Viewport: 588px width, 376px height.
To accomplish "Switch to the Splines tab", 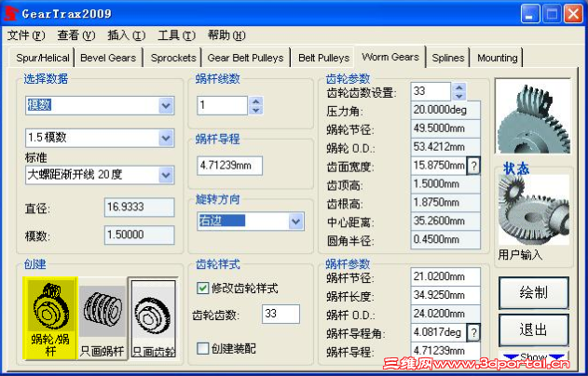I will pos(447,58).
